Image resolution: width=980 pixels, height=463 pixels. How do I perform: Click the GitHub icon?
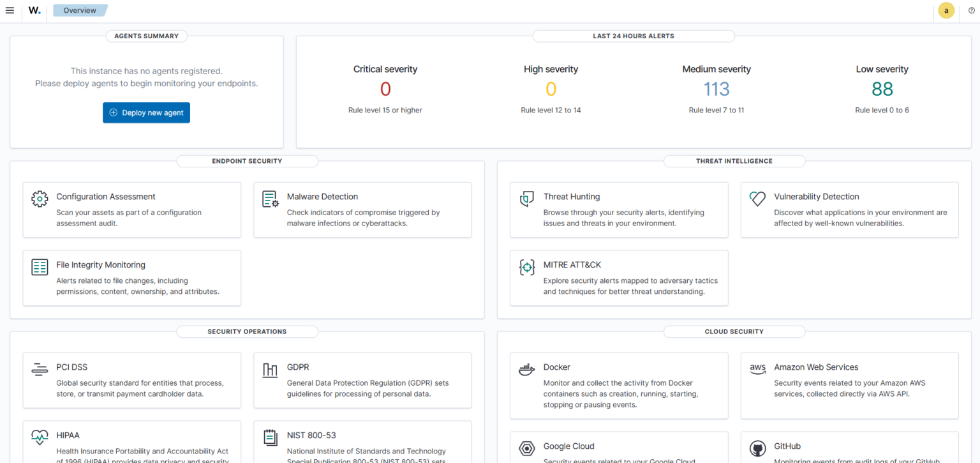[x=757, y=446]
